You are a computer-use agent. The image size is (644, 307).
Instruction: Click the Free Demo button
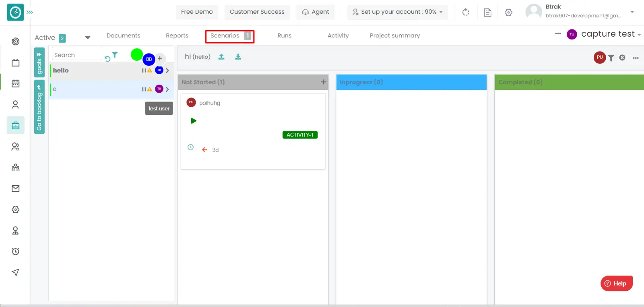pyautogui.click(x=197, y=12)
